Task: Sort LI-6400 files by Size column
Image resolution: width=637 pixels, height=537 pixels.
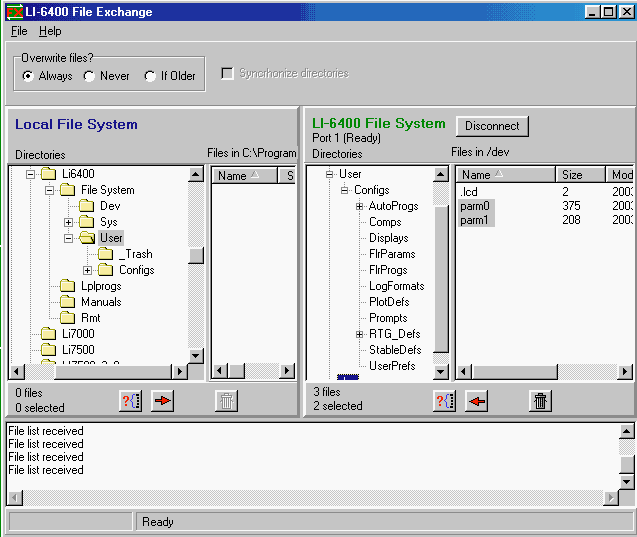Action: point(580,175)
